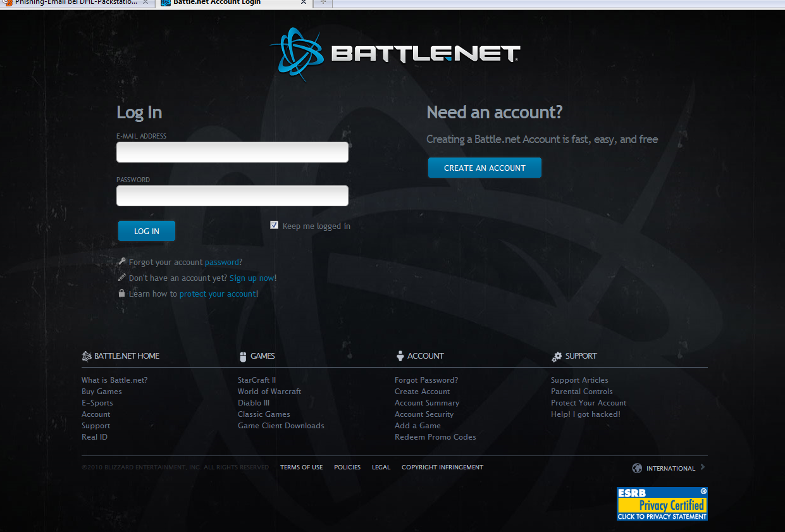Open Support link under Battle.net Home
This screenshot has height=532, width=785.
pyautogui.click(x=96, y=426)
